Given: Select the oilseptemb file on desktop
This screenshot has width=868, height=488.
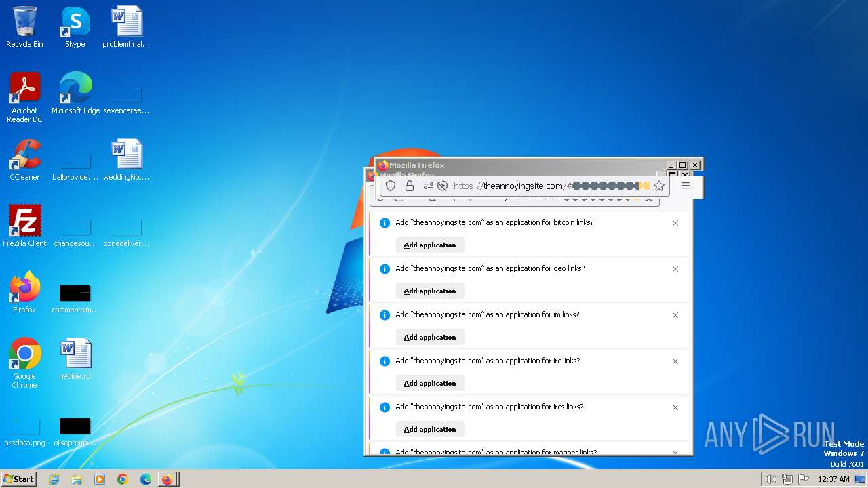Looking at the screenshot, I should pyautogui.click(x=75, y=426).
